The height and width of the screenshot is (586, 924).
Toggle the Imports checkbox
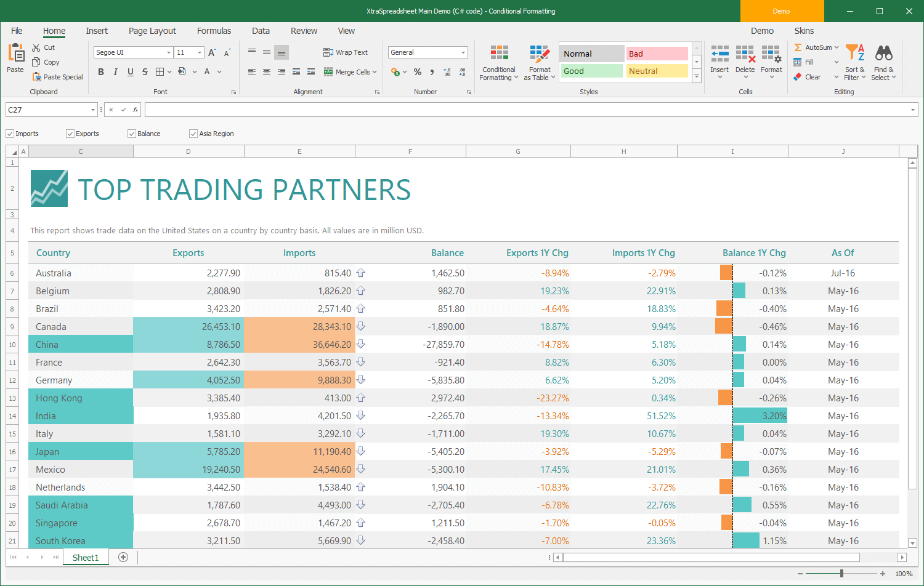pos(10,134)
